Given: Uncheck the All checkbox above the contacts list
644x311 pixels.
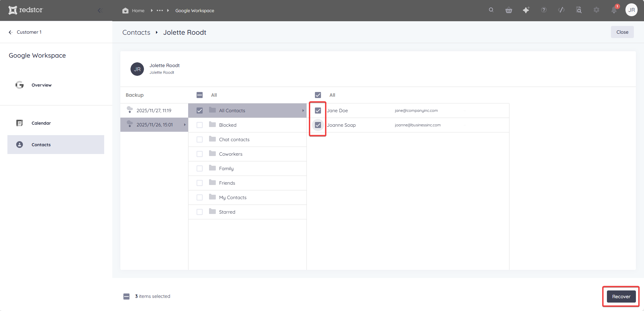Looking at the screenshot, I should pos(318,95).
